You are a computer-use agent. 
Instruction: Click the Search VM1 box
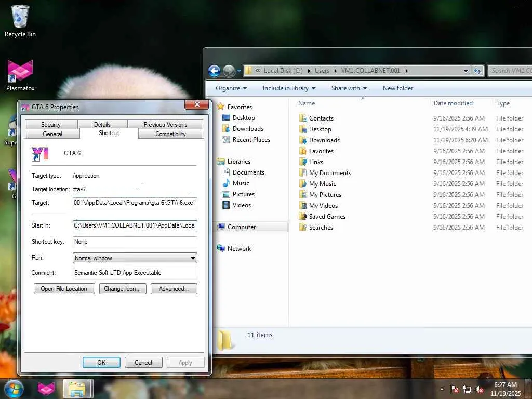click(x=510, y=71)
